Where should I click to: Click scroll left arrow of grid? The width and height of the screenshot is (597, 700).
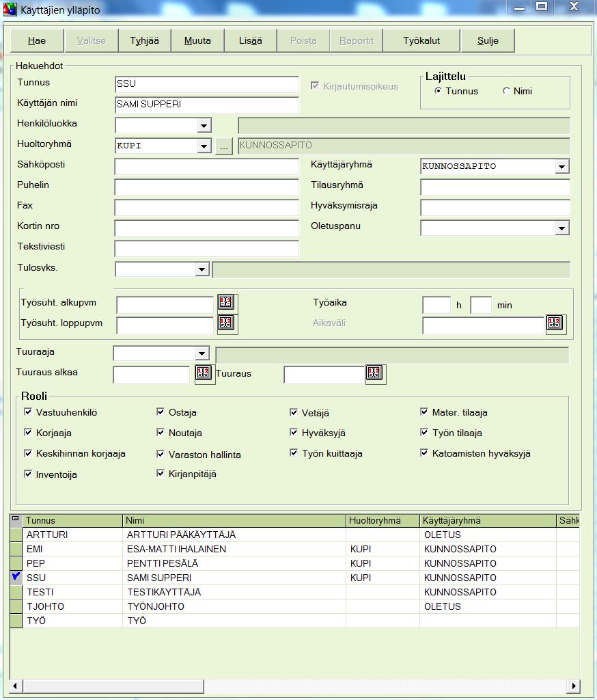tap(16, 685)
